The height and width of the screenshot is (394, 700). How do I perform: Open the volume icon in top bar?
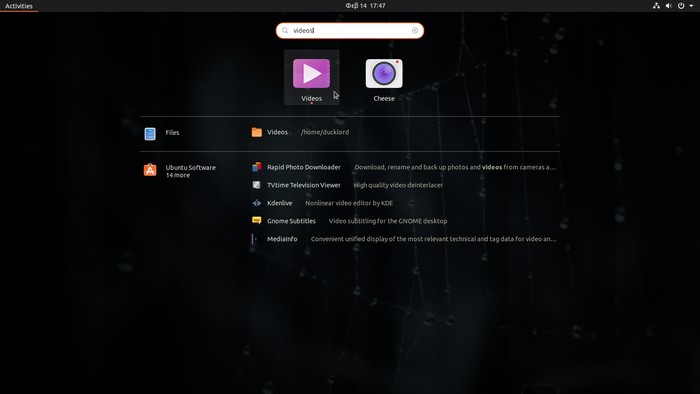(x=668, y=6)
